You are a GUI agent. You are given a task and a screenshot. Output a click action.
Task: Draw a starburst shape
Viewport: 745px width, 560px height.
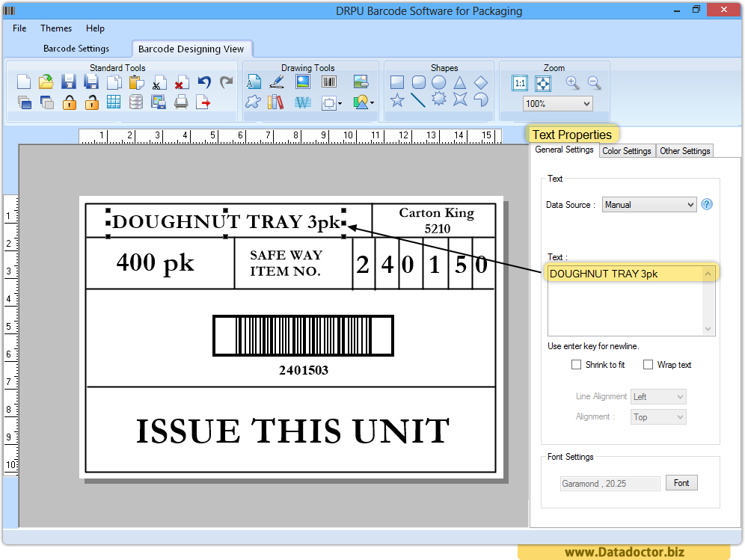coord(439,99)
